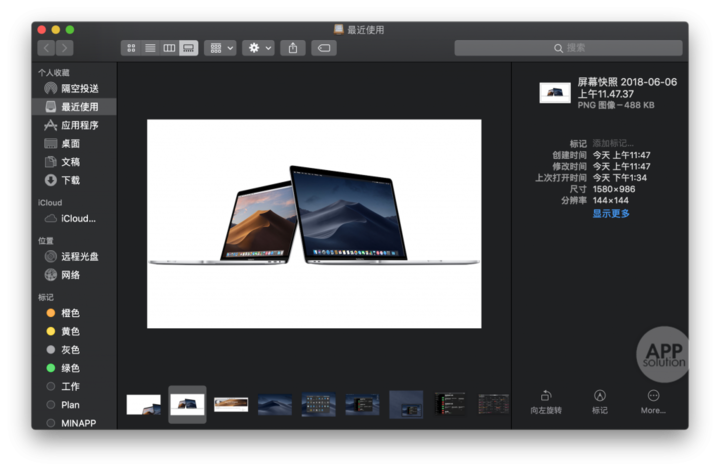Select 最近使用 in the sidebar
The image size is (720, 471).
click(74, 107)
